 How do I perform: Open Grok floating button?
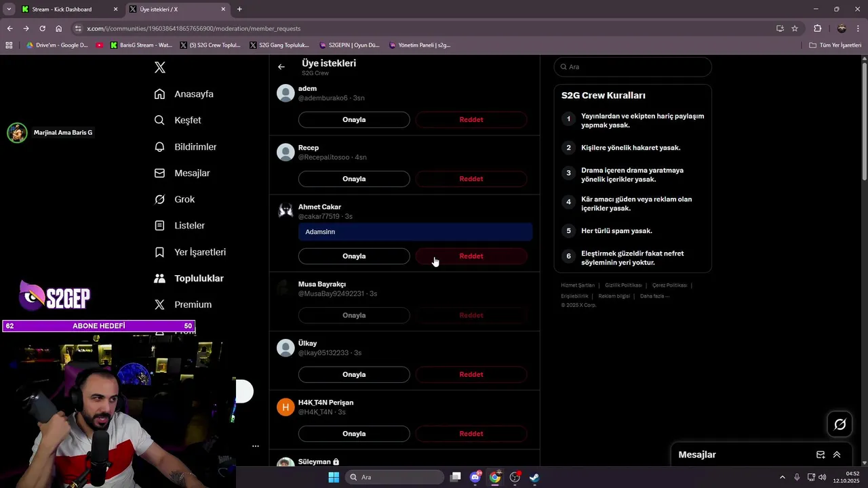[840, 424]
